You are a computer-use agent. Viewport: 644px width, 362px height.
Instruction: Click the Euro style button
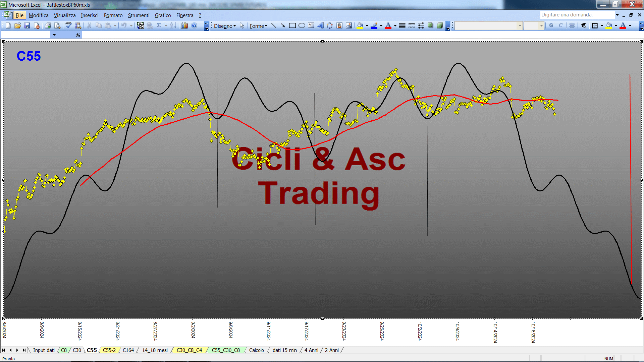584,25
